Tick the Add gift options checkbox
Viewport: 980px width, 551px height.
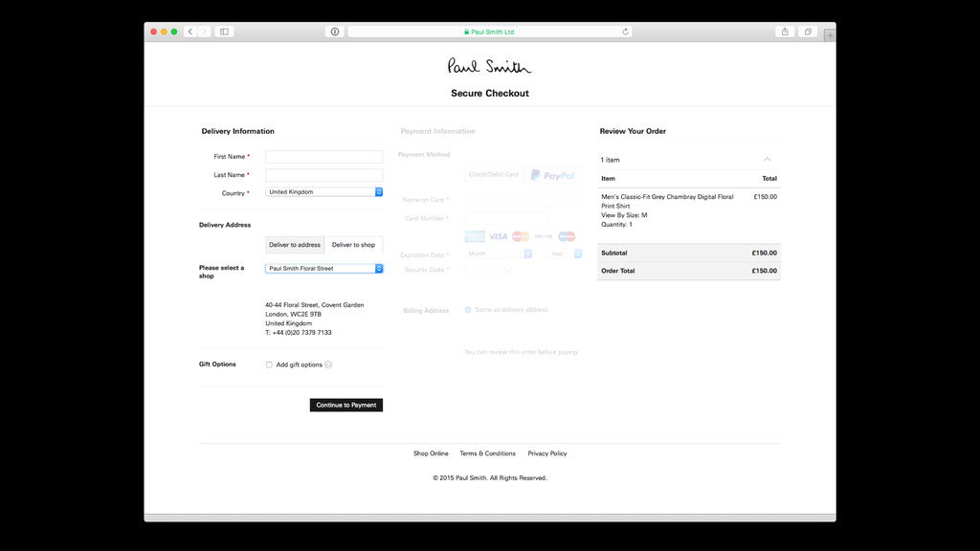[269, 364]
